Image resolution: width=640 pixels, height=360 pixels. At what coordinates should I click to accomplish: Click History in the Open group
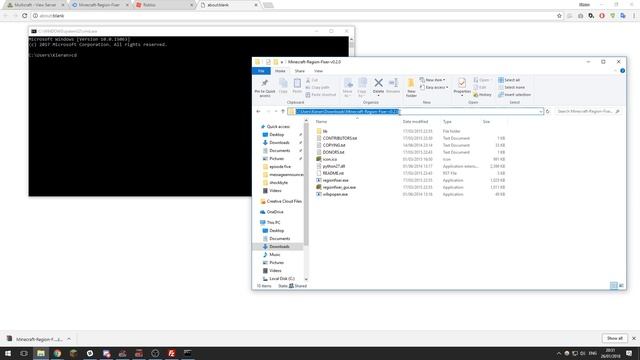click(482, 95)
